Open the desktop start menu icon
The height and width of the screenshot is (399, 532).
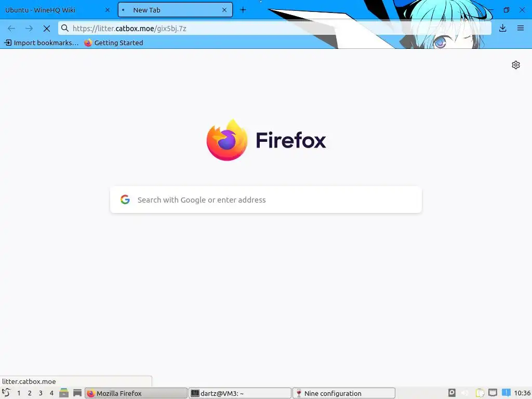[6, 393]
